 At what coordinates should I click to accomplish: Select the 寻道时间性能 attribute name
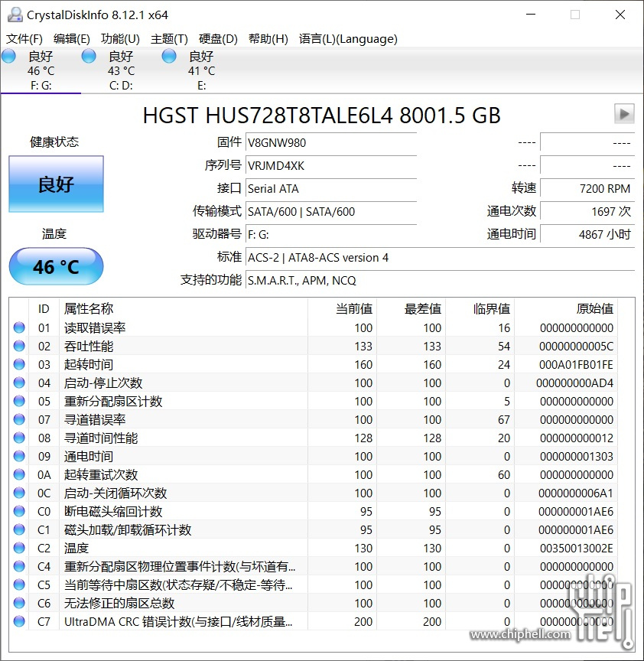coord(101,438)
